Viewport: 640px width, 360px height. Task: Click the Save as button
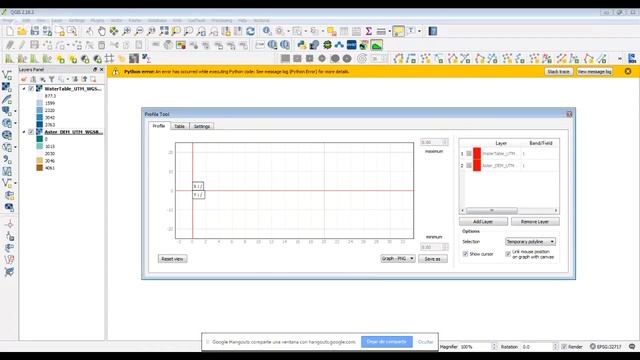point(433,259)
